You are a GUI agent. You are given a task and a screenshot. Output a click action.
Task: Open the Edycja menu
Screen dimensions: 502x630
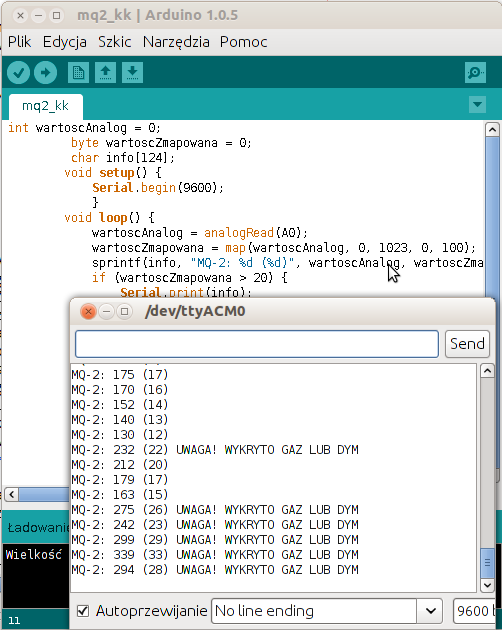click(x=65, y=42)
